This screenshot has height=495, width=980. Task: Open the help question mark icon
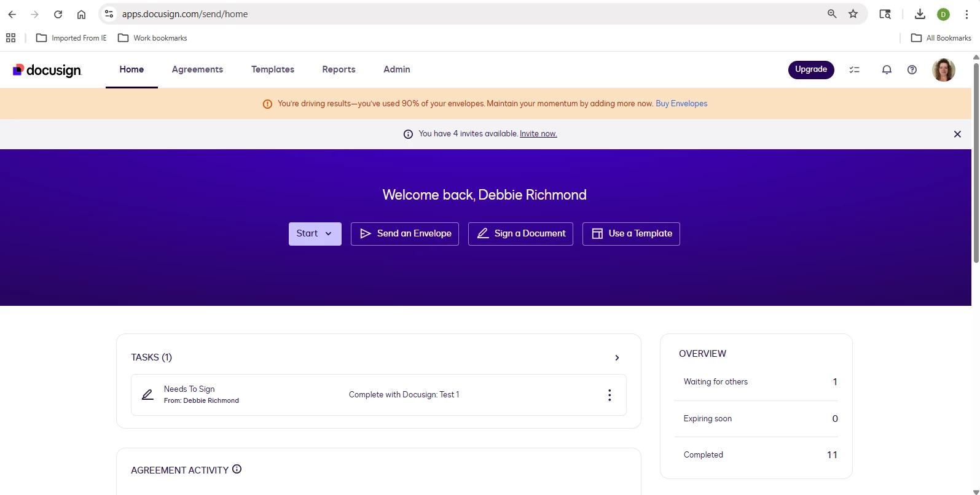(x=912, y=70)
